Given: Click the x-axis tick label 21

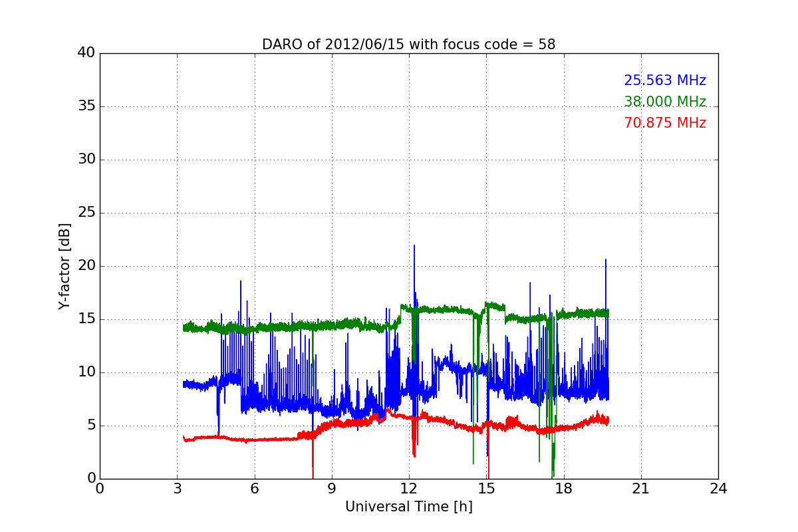Looking at the screenshot, I should [x=641, y=489].
